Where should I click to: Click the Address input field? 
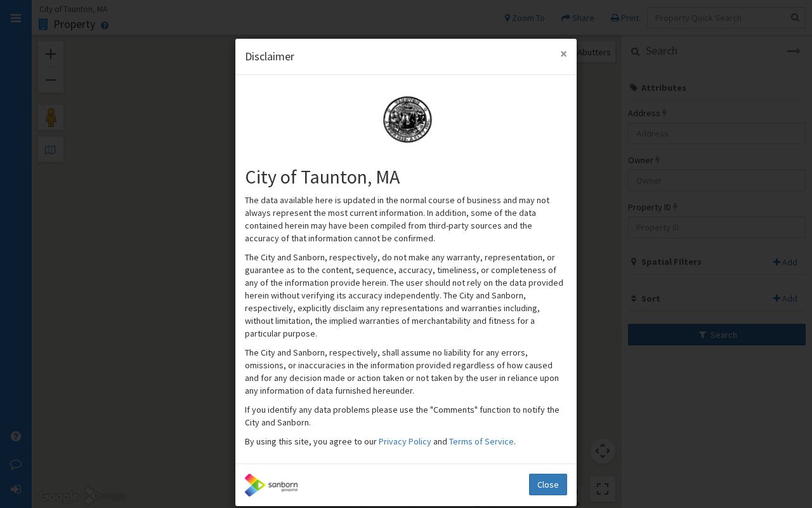[x=717, y=133]
